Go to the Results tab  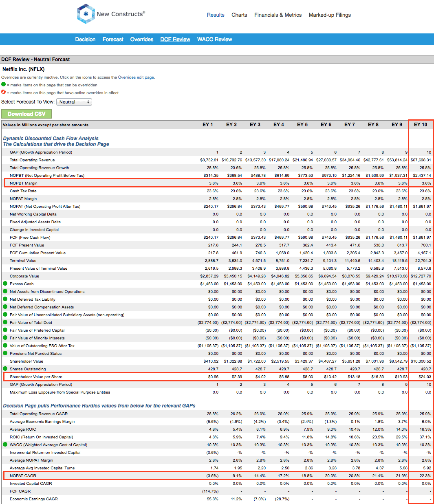(216, 15)
